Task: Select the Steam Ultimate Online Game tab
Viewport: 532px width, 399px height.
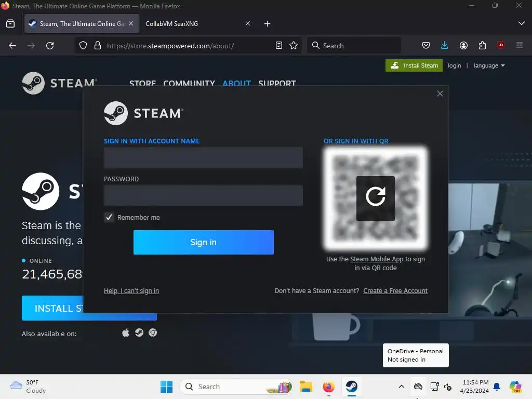Action: tap(82, 24)
